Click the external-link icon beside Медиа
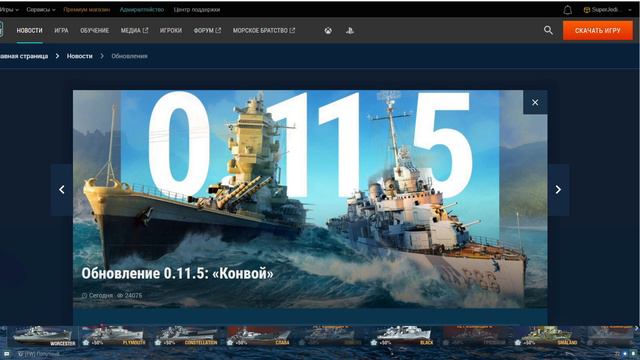The image size is (640, 360). point(145,30)
